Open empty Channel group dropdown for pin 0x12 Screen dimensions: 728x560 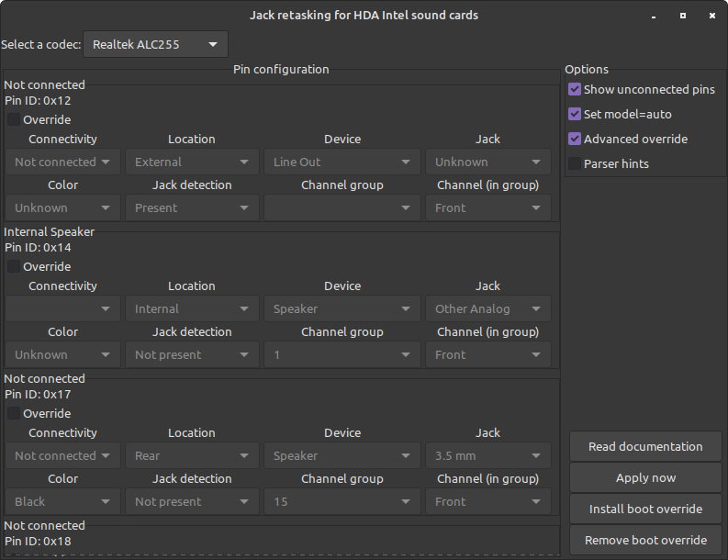pos(342,207)
